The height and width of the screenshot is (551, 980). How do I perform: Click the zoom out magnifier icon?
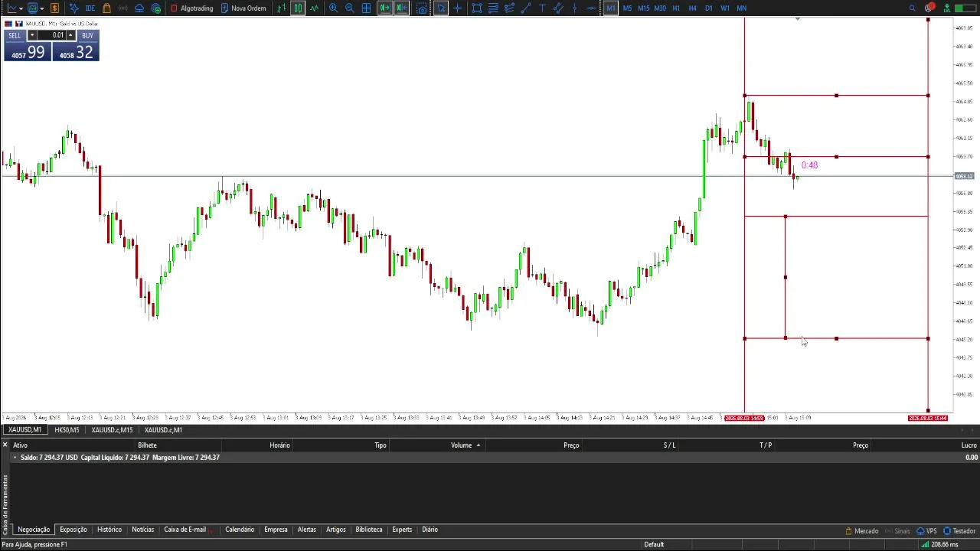click(x=349, y=8)
